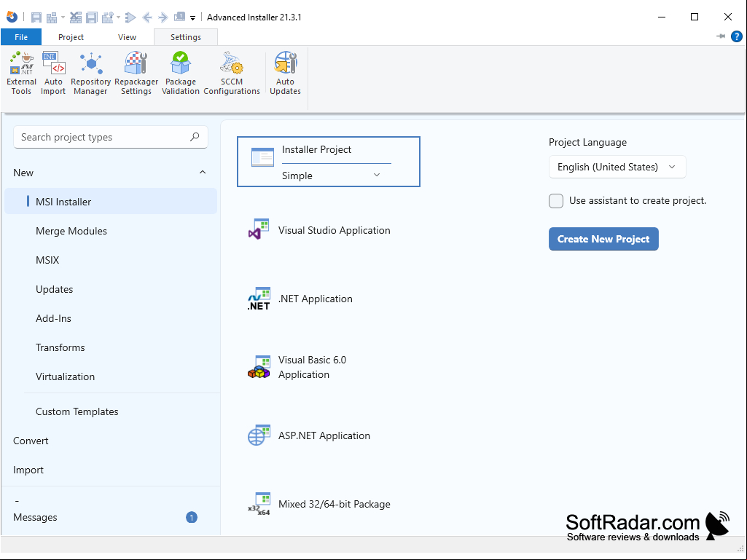Click the Installer Project title text
This screenshot has width=747, height=560.
[x=316, y=149]
